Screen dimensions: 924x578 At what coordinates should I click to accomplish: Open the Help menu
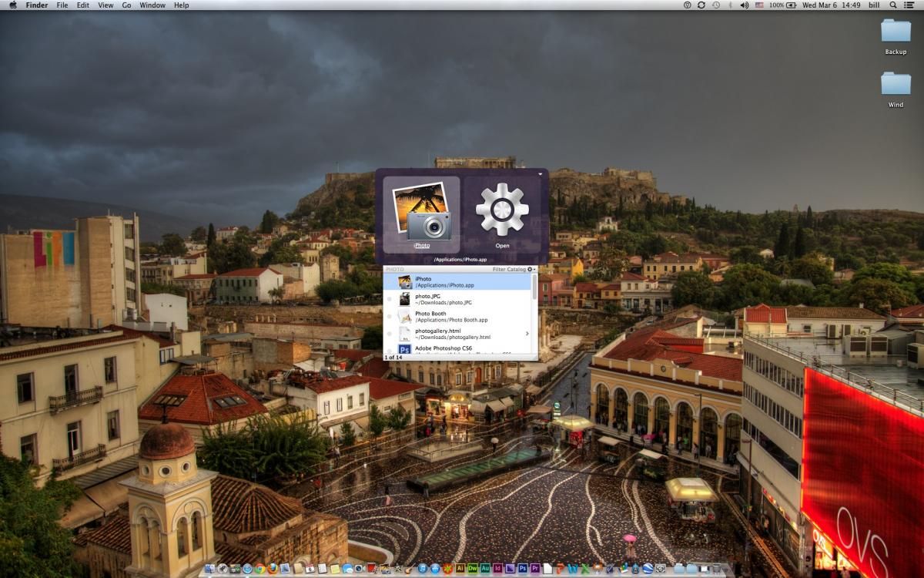point(181,5)
